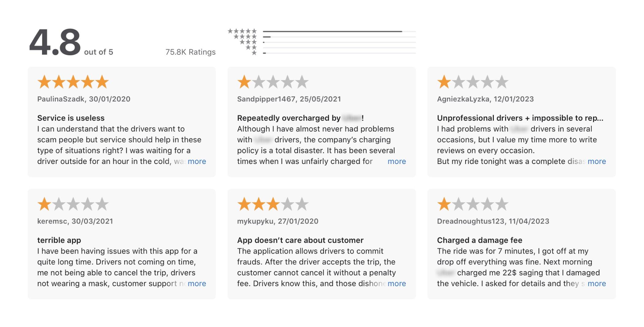Click the single orange star on Sandpipper1467's review

[244, 82]
